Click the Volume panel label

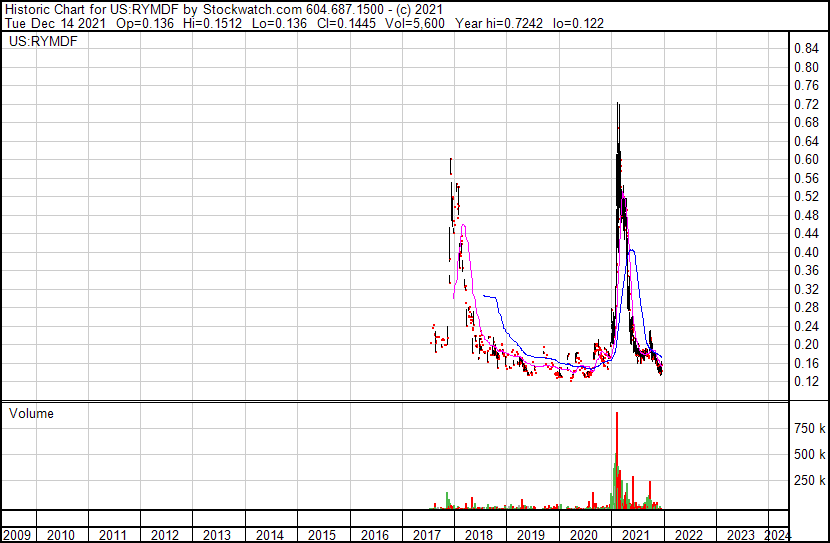[x=31, y=413]
